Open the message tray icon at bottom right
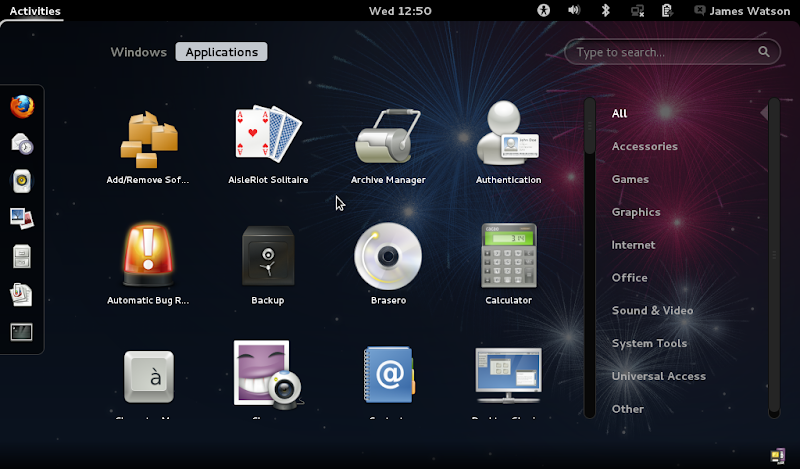 (778, 455)
